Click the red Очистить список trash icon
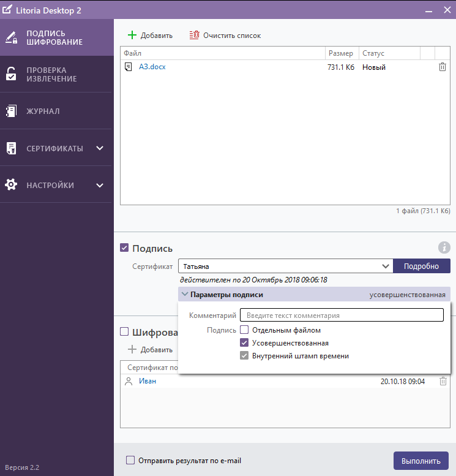456x476 pixels. point(194,35)
